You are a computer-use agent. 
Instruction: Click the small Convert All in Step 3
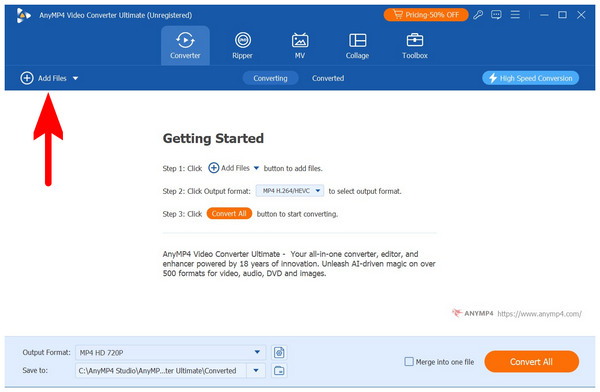click(x=229, y=214)
